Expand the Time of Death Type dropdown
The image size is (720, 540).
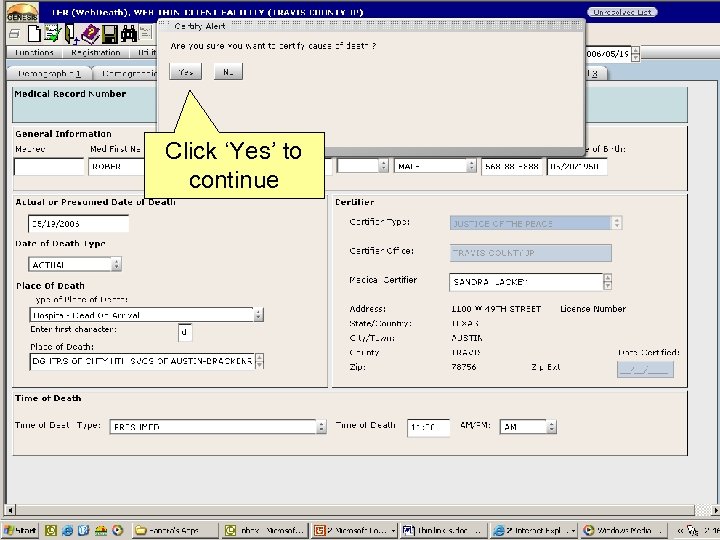(321, 427)
